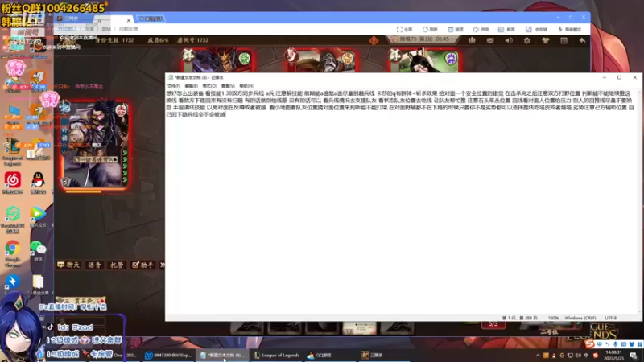Toggle the 助手 assistant checkbox button
The image size is (644, 362).
pyautogui.click(x=143, y=265)
